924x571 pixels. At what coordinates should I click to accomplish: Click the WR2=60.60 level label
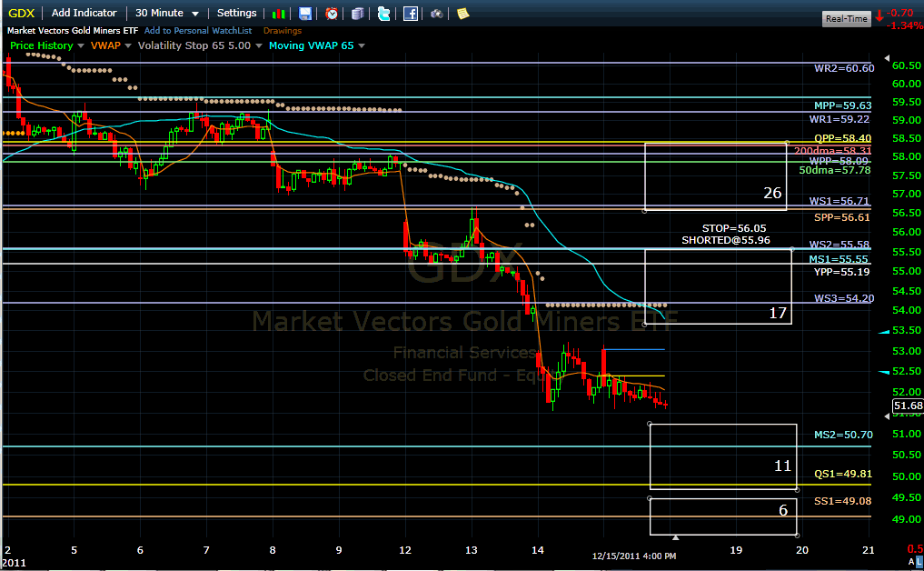click(844, 68)
